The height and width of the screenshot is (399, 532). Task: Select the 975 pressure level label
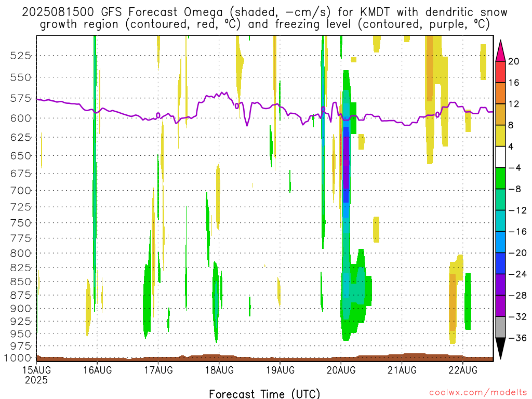tap(21, 346)
